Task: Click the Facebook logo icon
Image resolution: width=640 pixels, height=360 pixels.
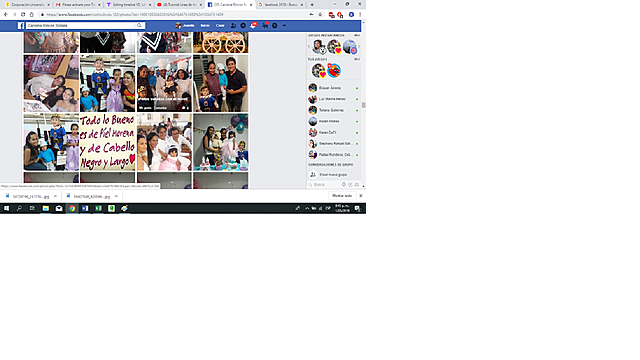Action: pos(21,26)
